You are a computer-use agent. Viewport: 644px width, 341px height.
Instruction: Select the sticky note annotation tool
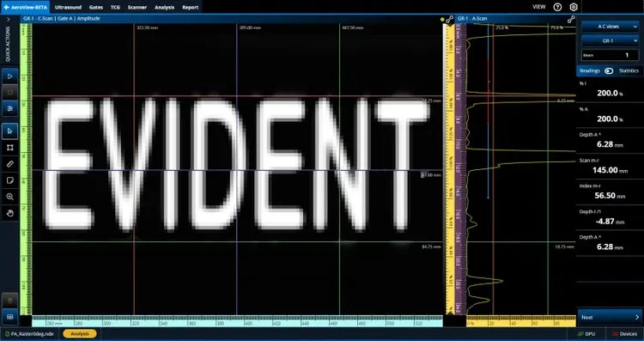coord(9,180)
